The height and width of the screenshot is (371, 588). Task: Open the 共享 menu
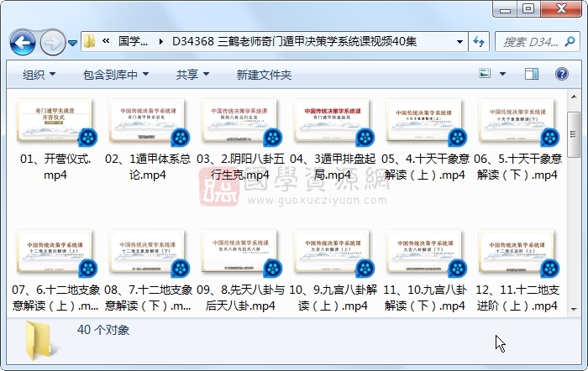[192, 75]
